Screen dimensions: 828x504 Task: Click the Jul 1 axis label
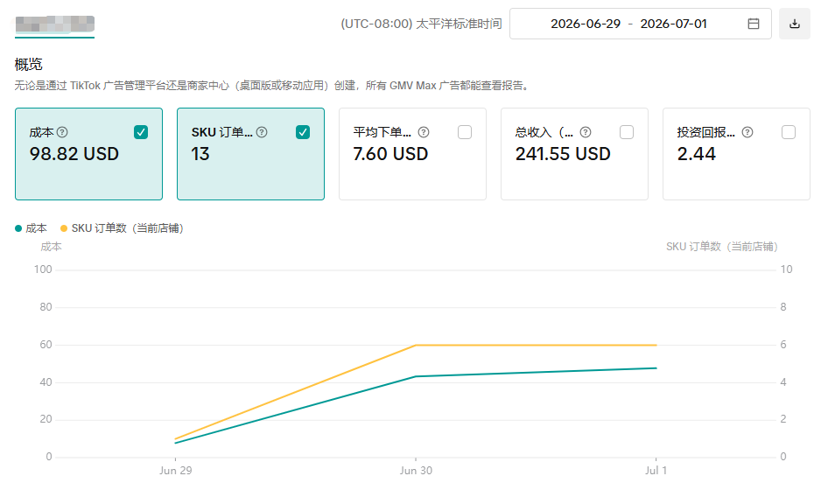656,470
